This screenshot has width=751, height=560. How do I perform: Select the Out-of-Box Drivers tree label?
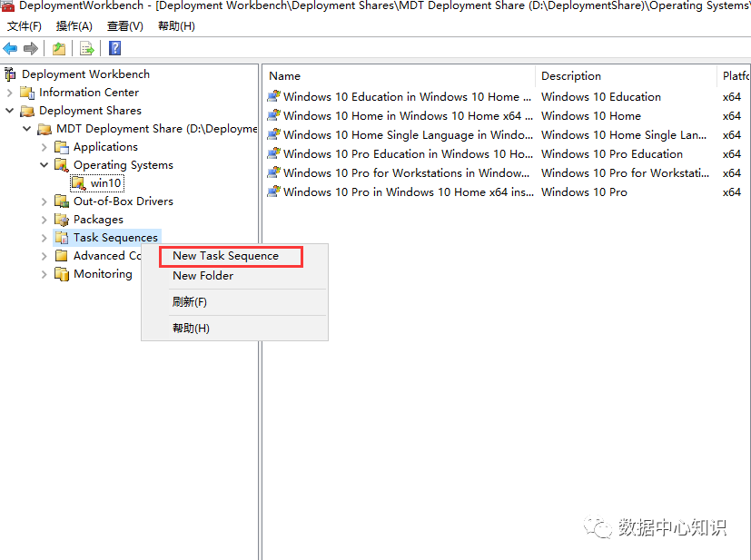click(x=124, y=201)
